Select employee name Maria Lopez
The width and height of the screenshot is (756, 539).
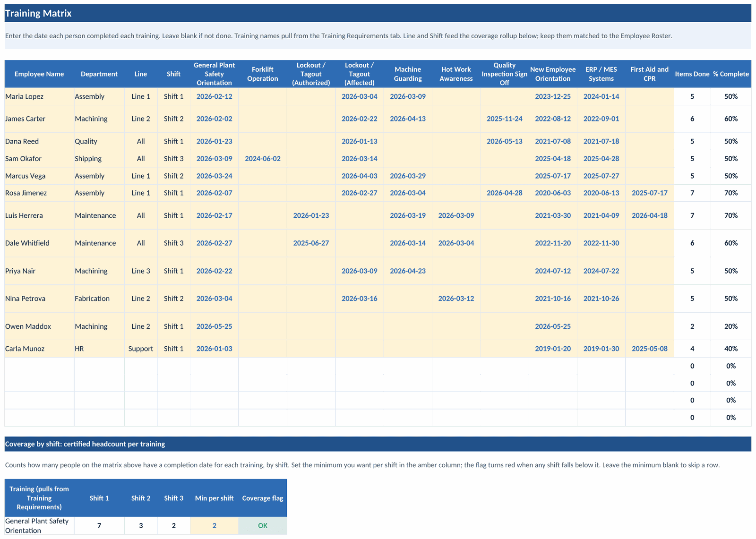pyautogui.click(x=39, y=96)
